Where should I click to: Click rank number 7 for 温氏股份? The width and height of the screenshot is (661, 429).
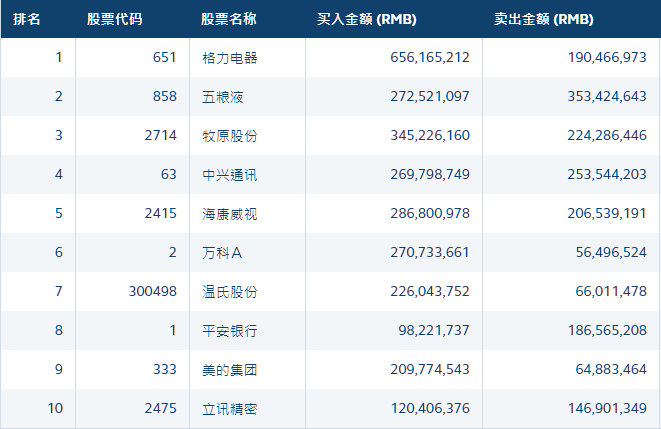[x=59, y=291]
